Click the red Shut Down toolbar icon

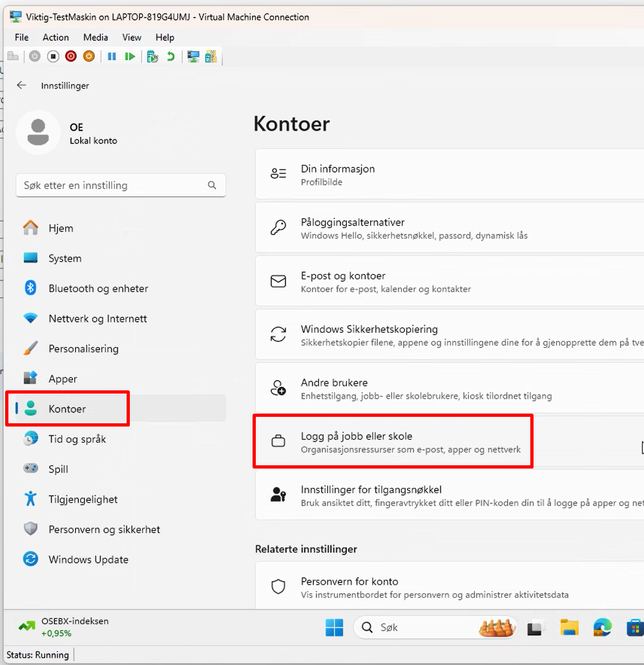71,56
